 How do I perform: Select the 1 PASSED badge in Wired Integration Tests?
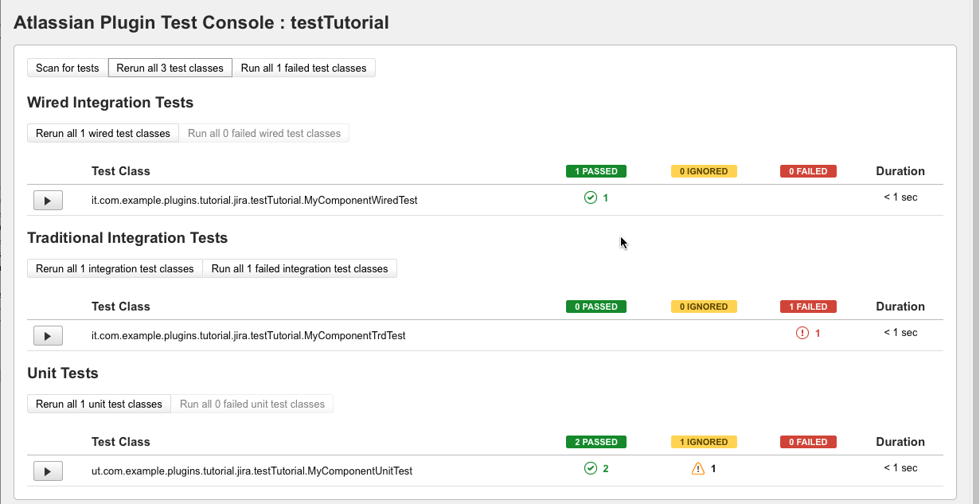(595, 171)
